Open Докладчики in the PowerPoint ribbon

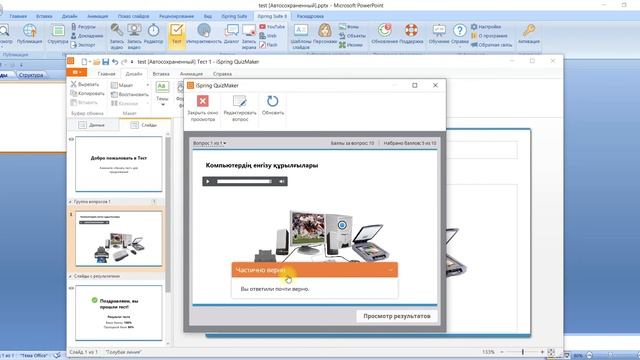(x=87, y=36)
